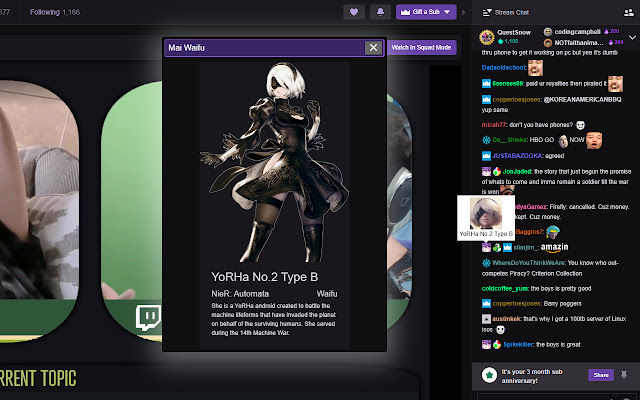Click the codingcampbell leaderboard name

577,32
